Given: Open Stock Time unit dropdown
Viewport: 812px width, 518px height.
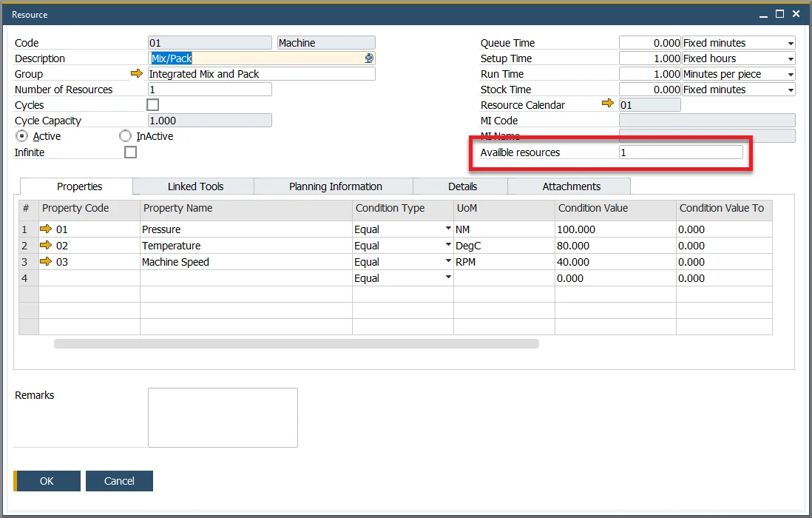Looking at the screenshot, I should click(791, 90).
